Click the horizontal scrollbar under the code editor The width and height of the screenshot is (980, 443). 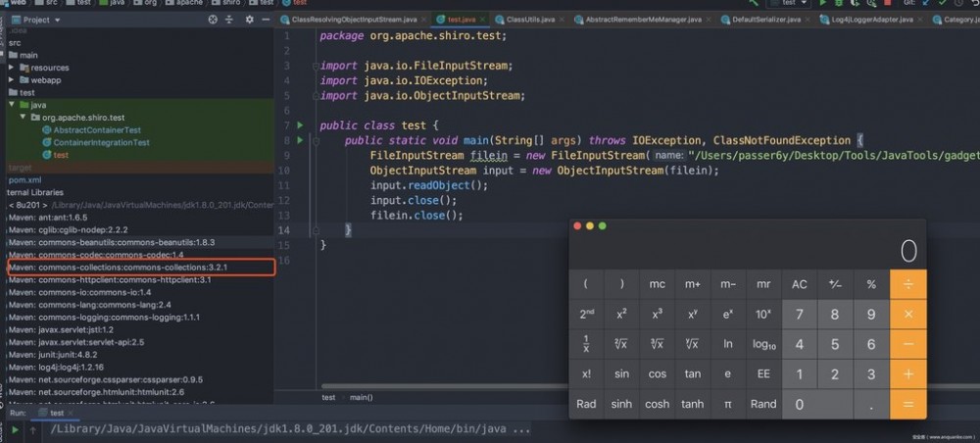pyautogui.click(x=444, y=387)
